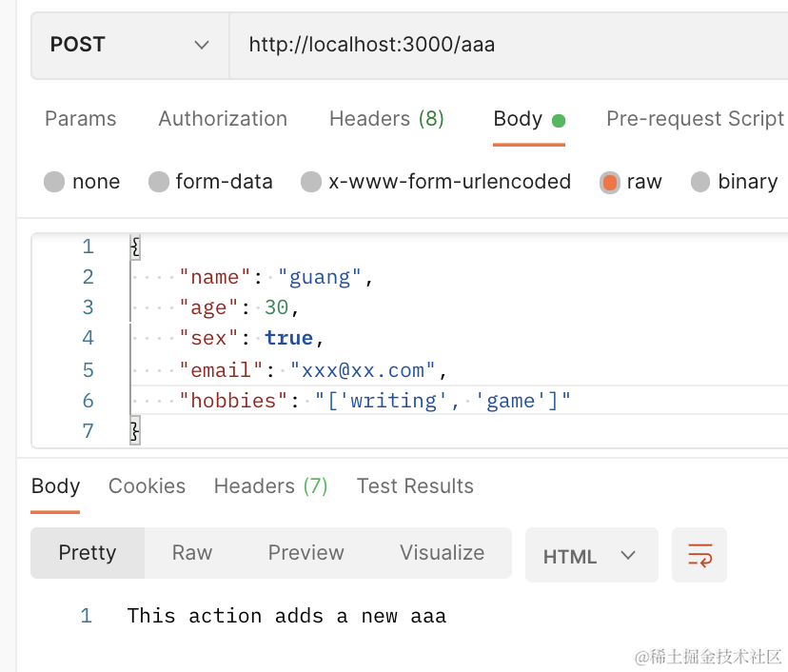Open the request Headers (8) tab
Screen dimensions: 788x672
pyautogui.click(x=386, y=119)
